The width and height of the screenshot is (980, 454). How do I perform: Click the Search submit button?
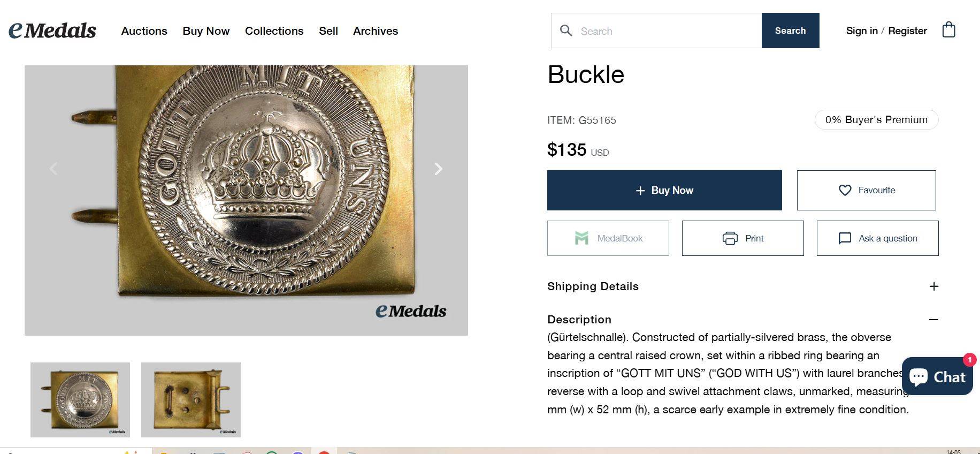[790, 31]
